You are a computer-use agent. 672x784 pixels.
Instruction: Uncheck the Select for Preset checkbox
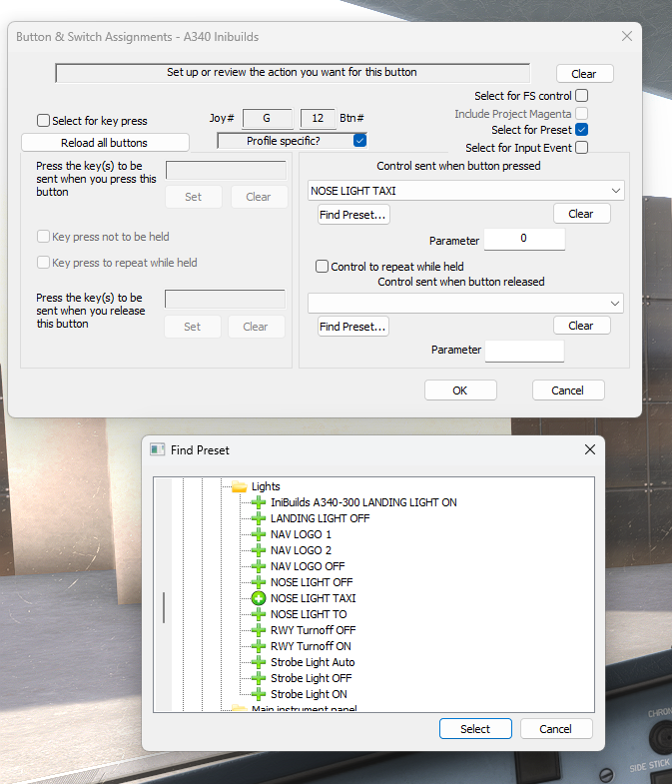(x=581, y=130)
